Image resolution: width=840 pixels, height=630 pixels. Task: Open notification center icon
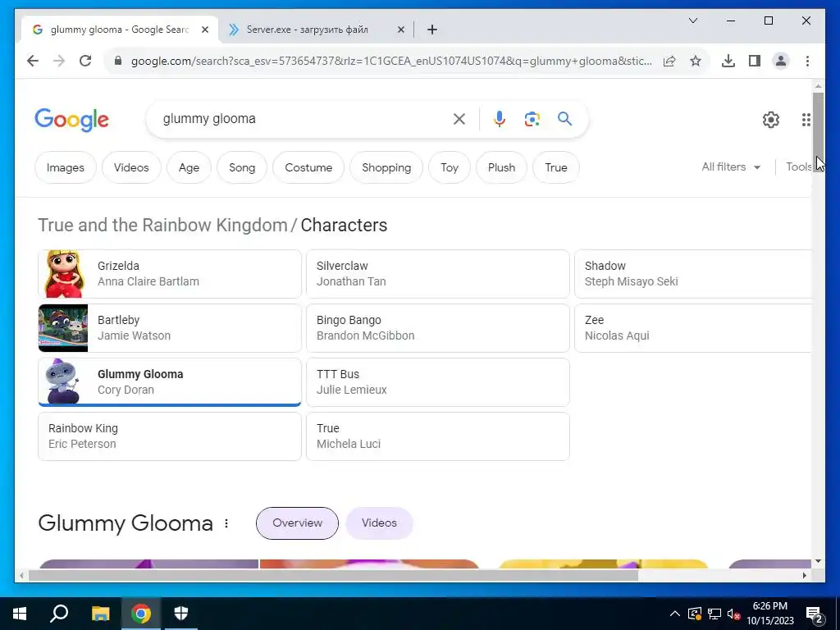tap(815, 614)
